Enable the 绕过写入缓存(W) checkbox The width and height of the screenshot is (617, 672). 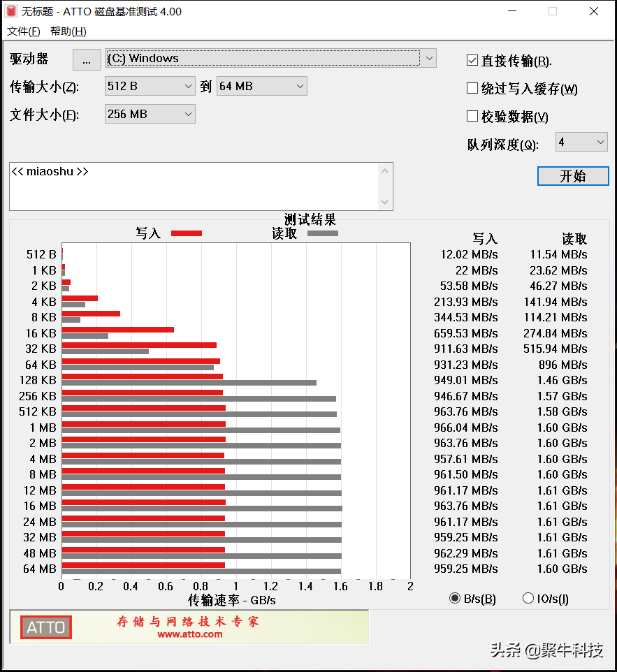click(472, 88)
